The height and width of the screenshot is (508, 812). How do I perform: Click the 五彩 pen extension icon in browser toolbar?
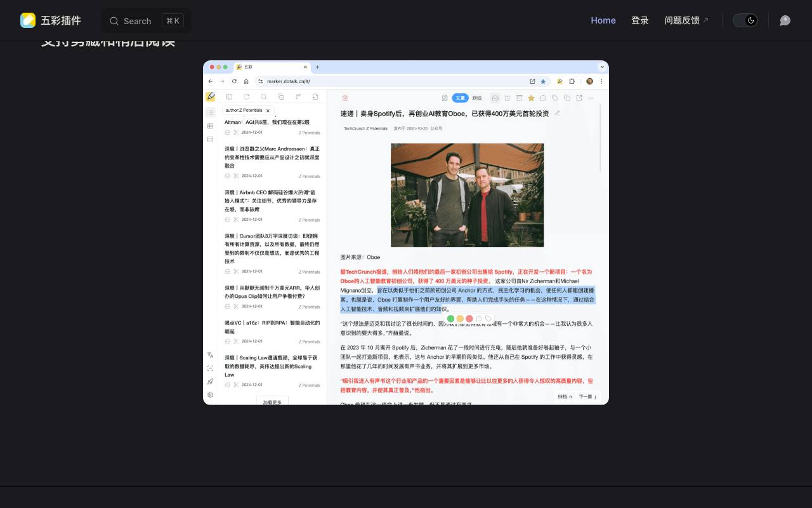coord(560,81)
